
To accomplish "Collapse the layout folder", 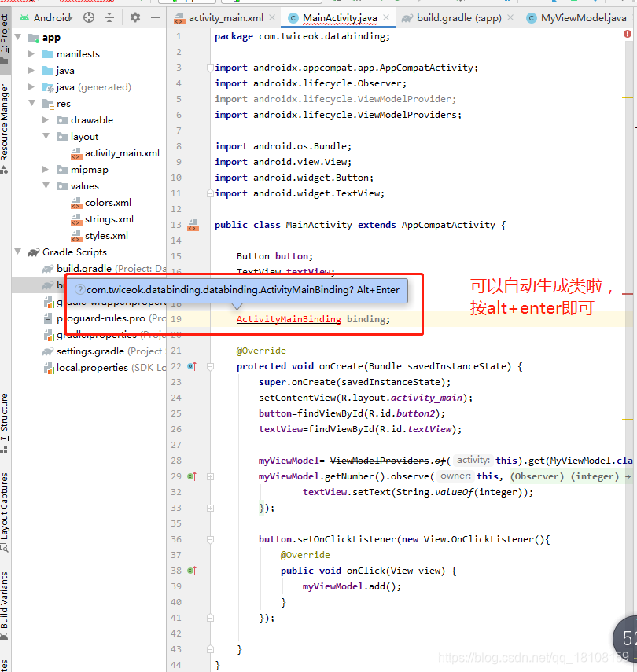I will click(x=46, y=136).
